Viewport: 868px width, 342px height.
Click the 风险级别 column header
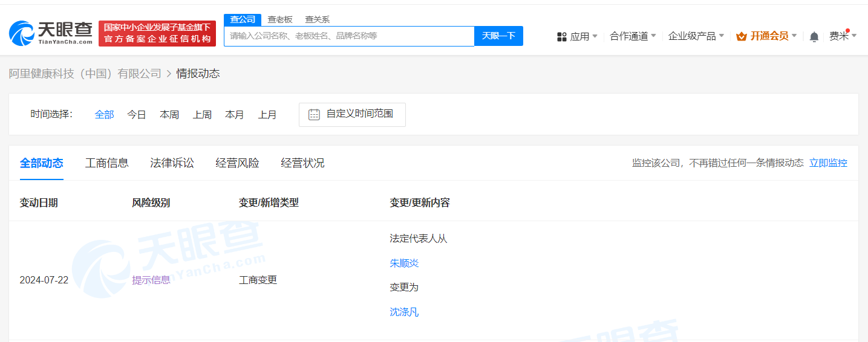point(151,202)
